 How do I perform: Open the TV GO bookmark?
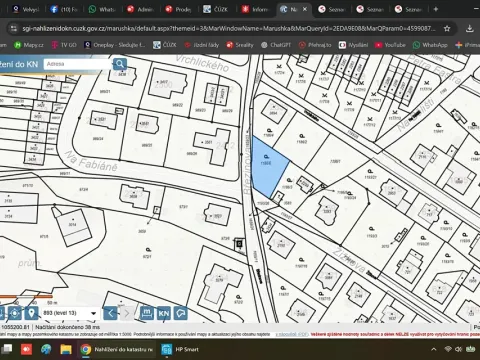coord(64,45)
